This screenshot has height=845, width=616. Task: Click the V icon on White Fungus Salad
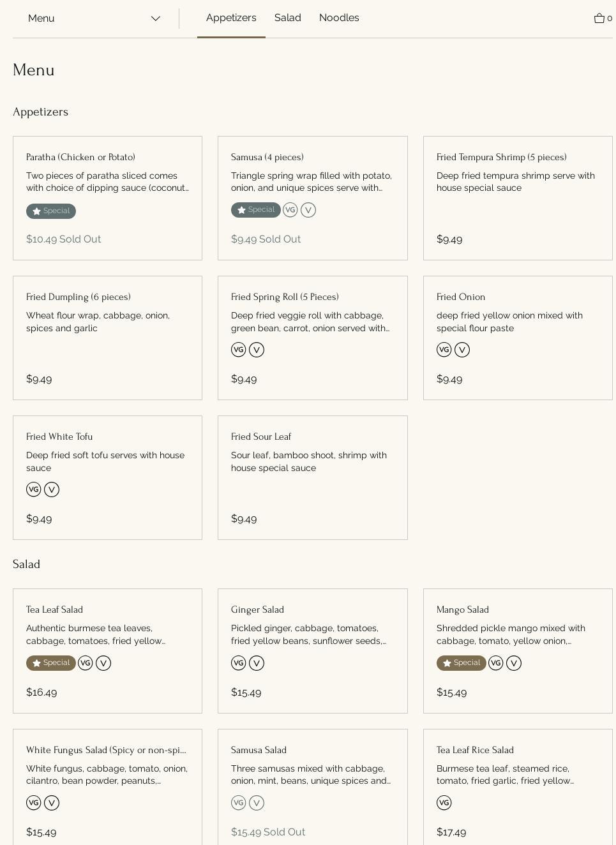coord(52,803)
